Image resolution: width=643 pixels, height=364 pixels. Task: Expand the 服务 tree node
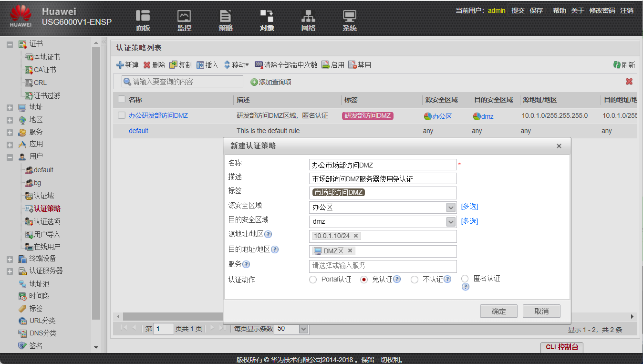(x=10, y=133)
